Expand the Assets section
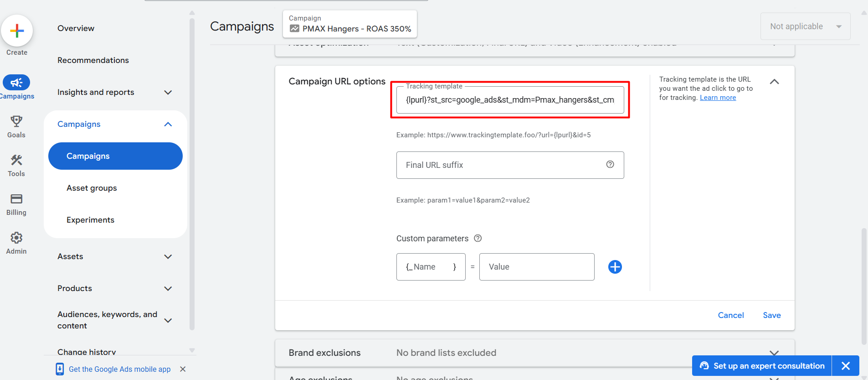Screen dimensions: 868x380 168,256
